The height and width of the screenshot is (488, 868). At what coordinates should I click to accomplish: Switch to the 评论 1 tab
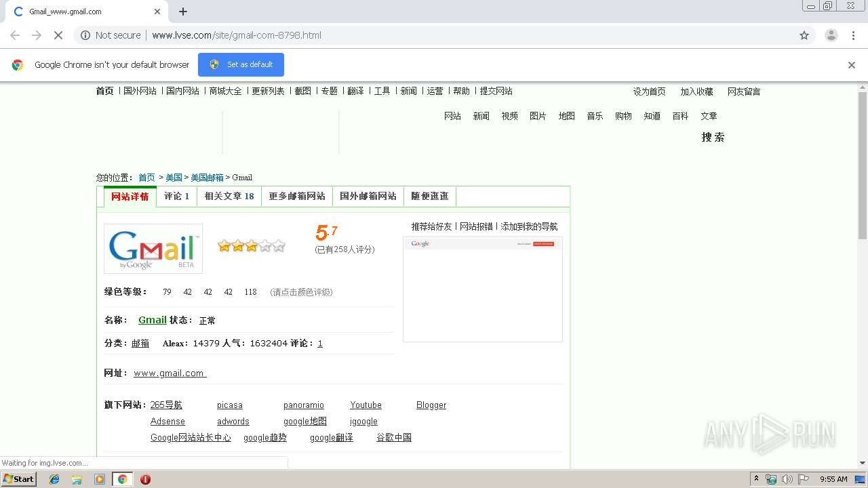point(177,197)
